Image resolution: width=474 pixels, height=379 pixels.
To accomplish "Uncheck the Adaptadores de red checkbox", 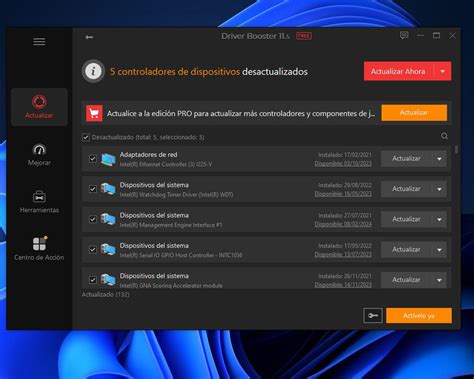I will [x=93, y=159].
